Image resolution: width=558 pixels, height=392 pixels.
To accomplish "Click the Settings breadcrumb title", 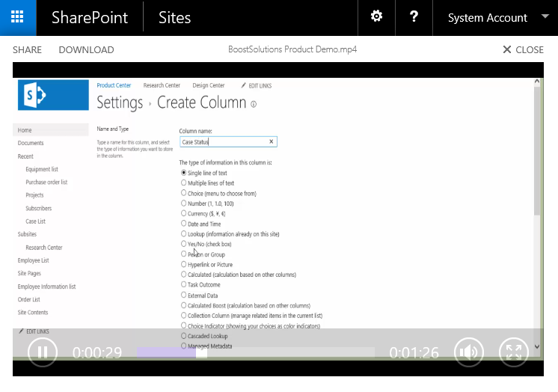I will (x=120, y=102).
